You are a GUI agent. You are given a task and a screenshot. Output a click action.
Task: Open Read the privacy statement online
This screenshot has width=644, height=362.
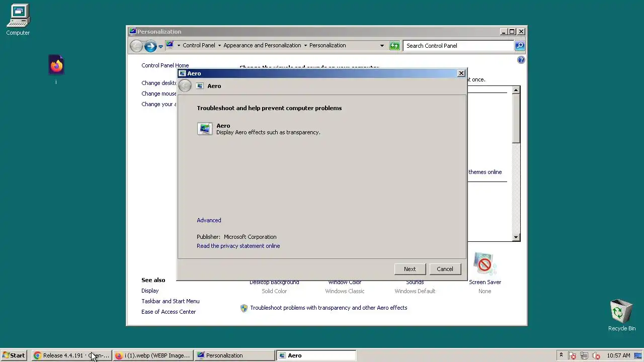coord(238,246)
